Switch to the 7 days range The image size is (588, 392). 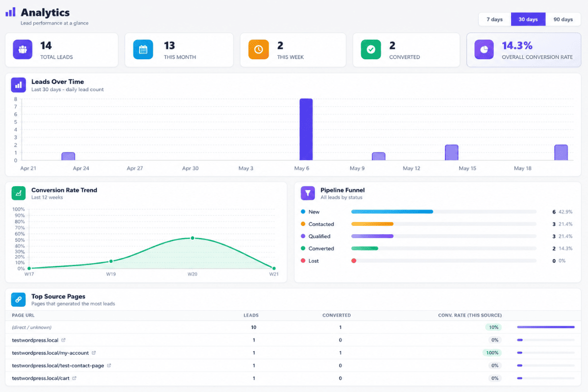click(494, 20)
